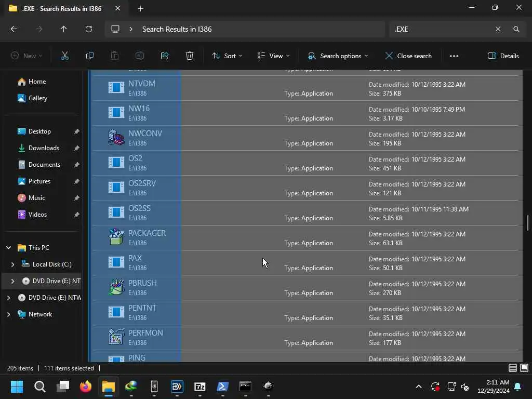Click Close search button
Viewport: 532px width, 399px height.
pos(408,56)
